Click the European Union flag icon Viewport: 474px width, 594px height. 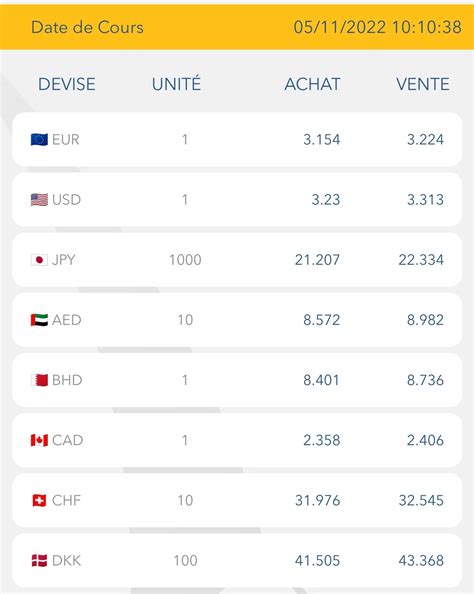pos(39,140)
